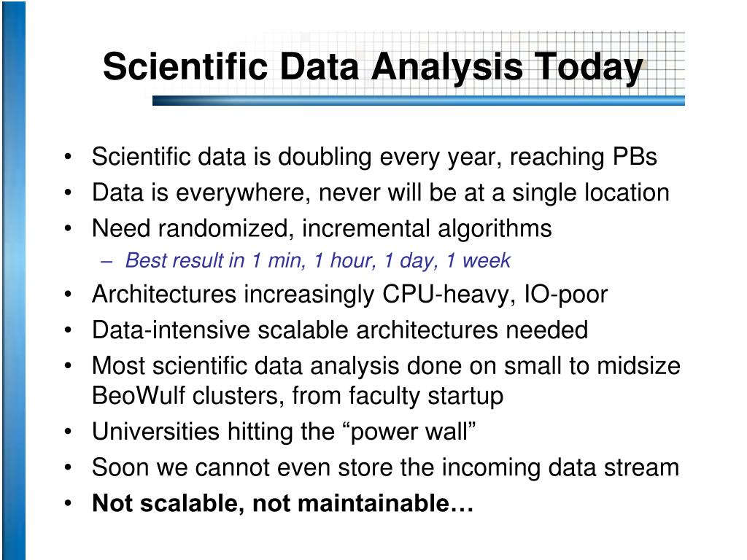This screenshot has width=747, height=560.
Task: Click the bullet dot before 'Not scalable'
Action: [68, 503]
